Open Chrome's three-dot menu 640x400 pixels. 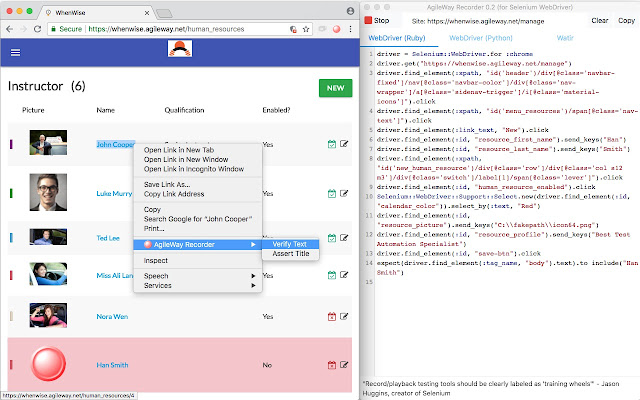tap(350, 29)
